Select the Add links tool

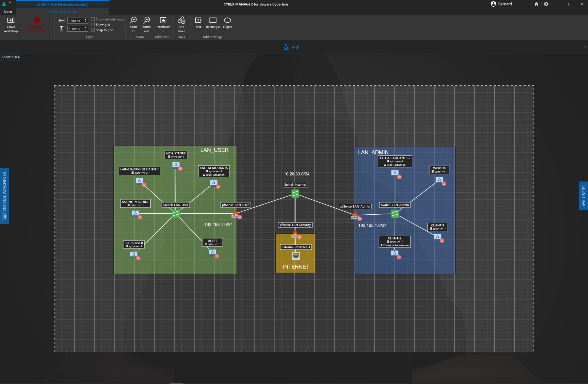pos(181,21)
